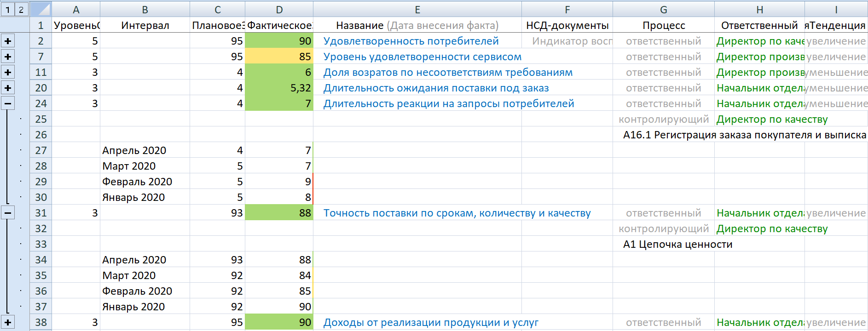Expand the group at row 2
868x331 pixels.
[x=8, y=41]
